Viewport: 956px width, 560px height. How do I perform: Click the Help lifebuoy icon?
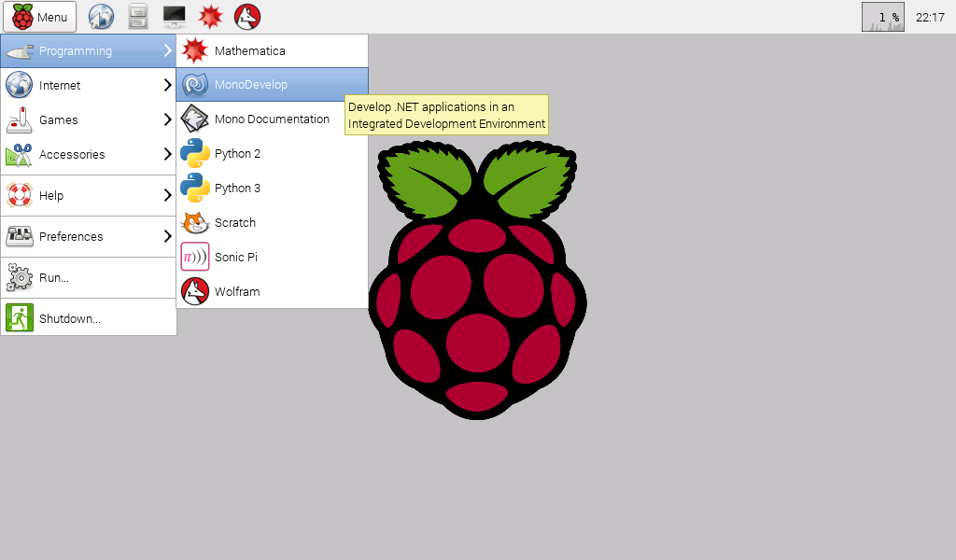(20, 196)
